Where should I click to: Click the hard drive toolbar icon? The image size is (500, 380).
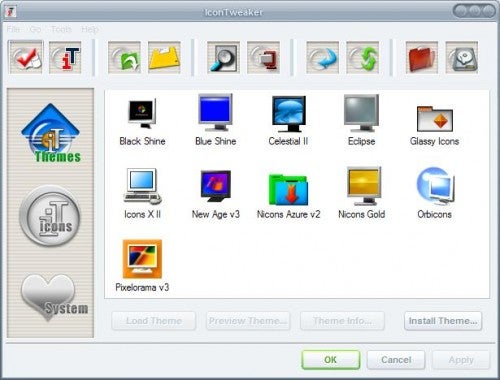point(462,57)
